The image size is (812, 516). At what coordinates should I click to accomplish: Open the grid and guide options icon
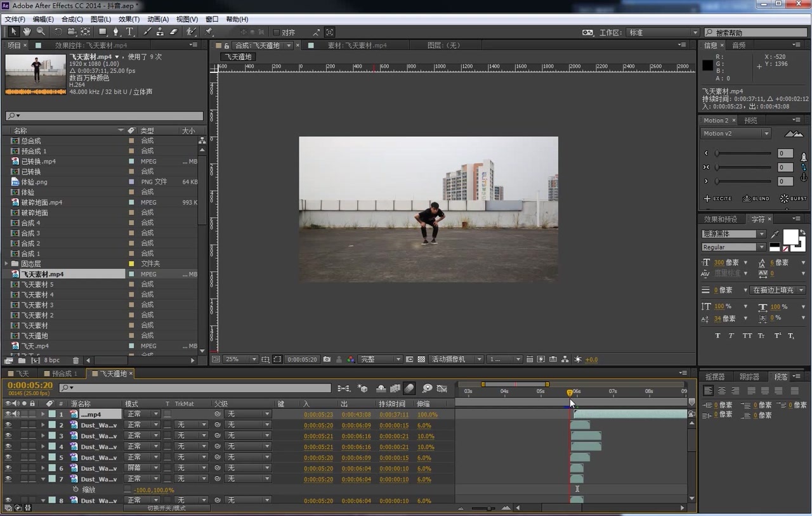pos(266,359)
